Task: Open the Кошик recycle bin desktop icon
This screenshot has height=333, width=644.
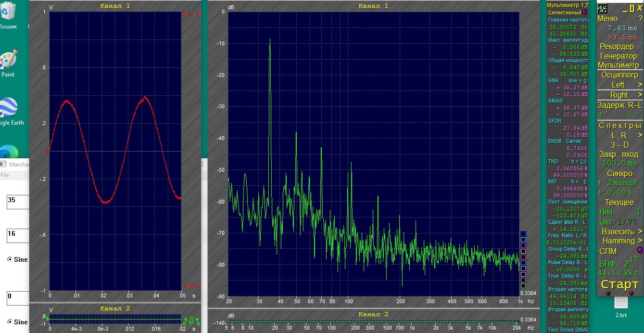Action: (x=8, y=15)
